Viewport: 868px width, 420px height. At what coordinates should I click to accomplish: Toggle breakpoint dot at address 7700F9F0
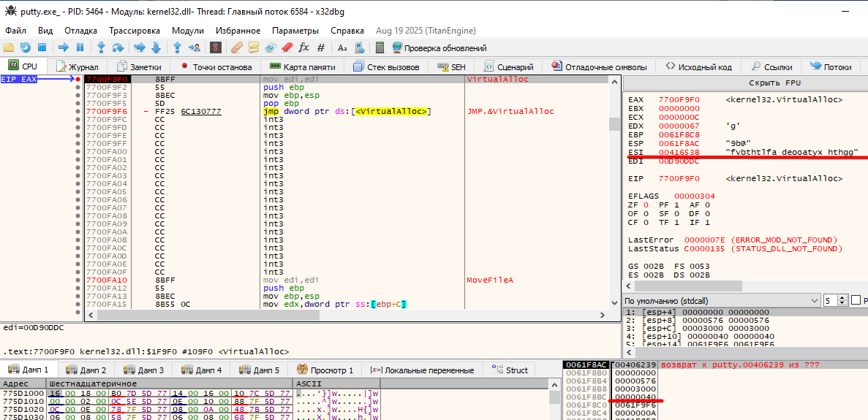pyautogui.click(x=78, y=79)
